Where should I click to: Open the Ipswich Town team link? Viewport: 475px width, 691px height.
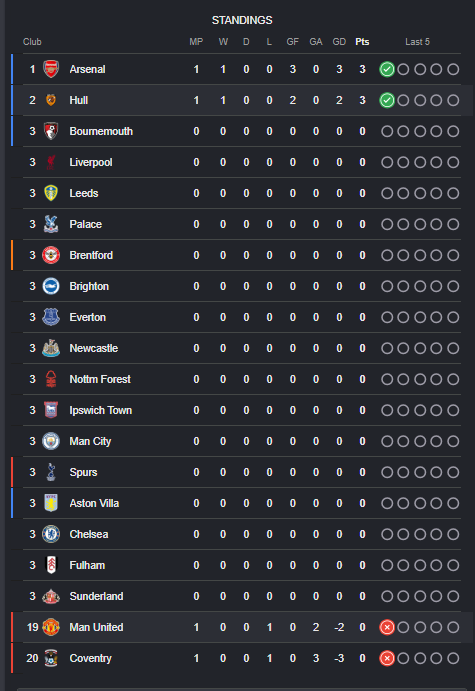[x=100, y=410]
